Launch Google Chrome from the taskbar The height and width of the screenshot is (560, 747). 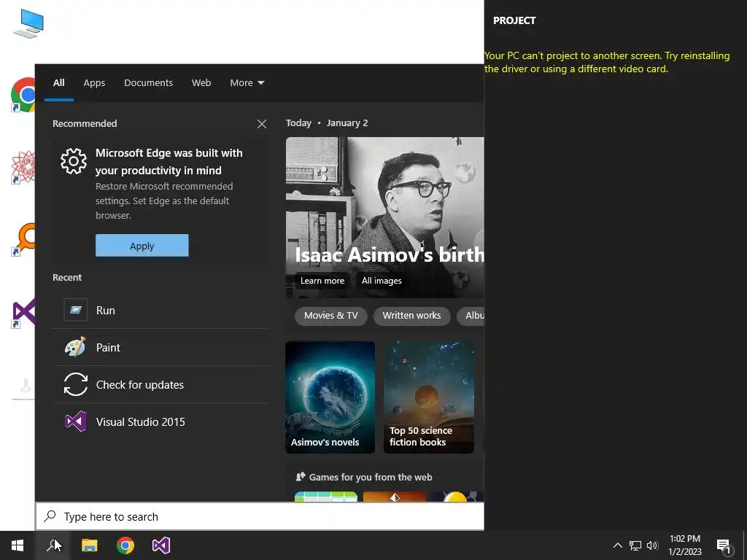(x=125, y=545)
